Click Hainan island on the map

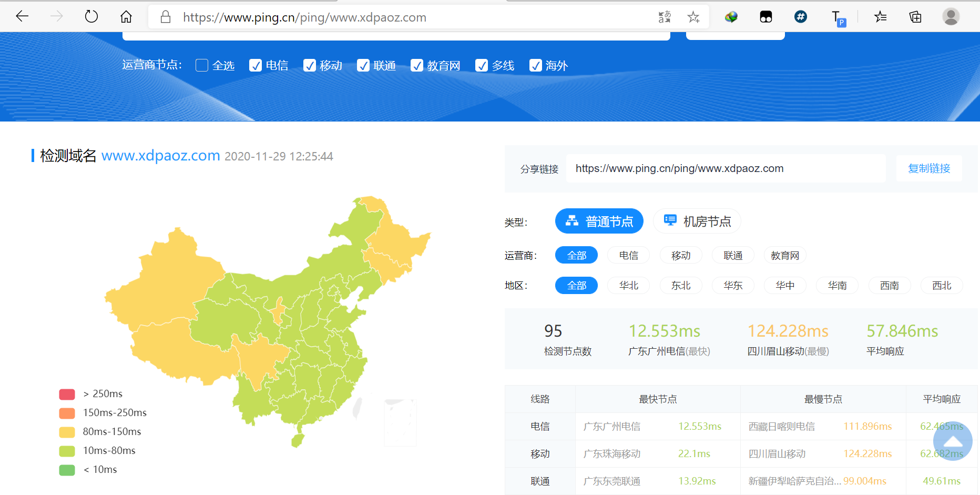(x=298, y=440)
